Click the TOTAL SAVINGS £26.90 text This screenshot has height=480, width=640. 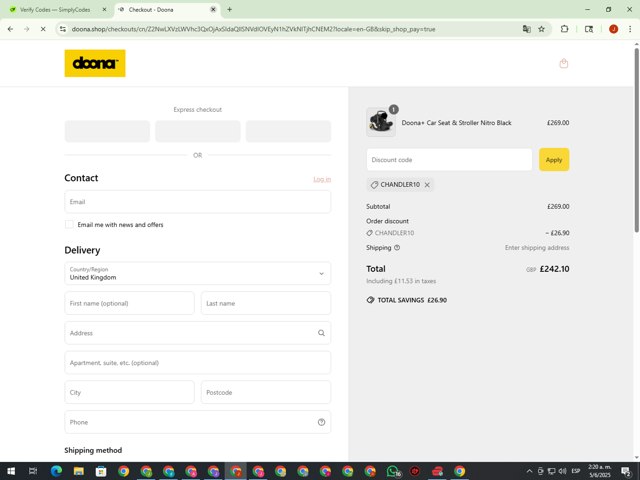[412, 300]
